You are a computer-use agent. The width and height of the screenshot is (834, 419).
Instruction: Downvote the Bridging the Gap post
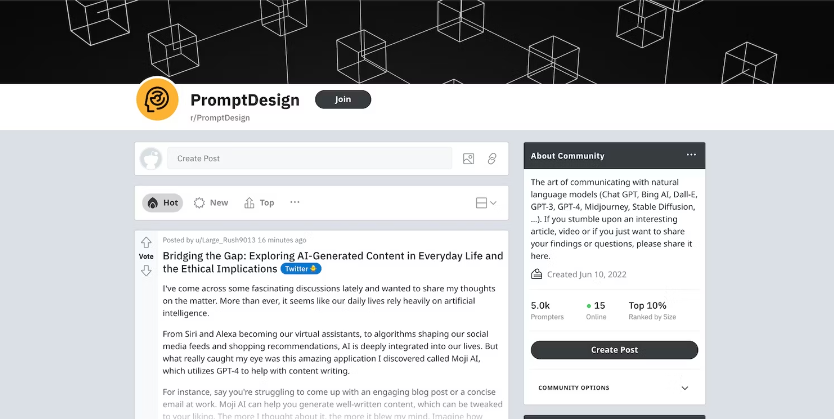[146, 270]
